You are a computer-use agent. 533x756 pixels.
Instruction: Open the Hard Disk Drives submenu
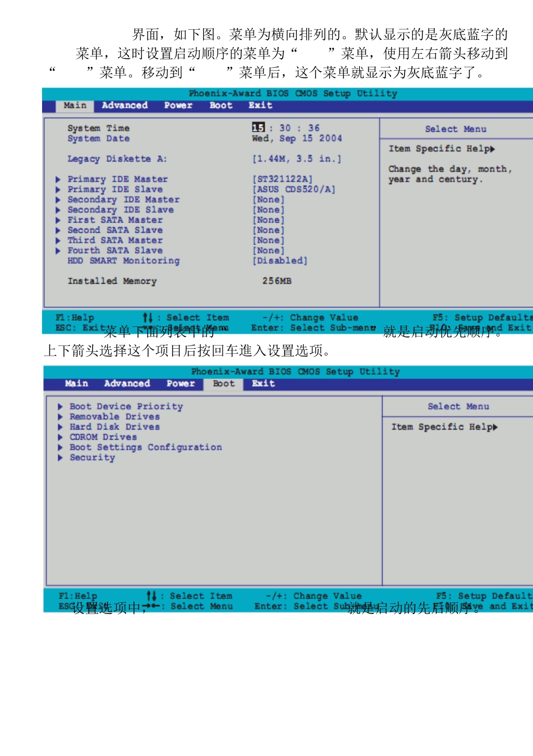(x=114, y=427)
